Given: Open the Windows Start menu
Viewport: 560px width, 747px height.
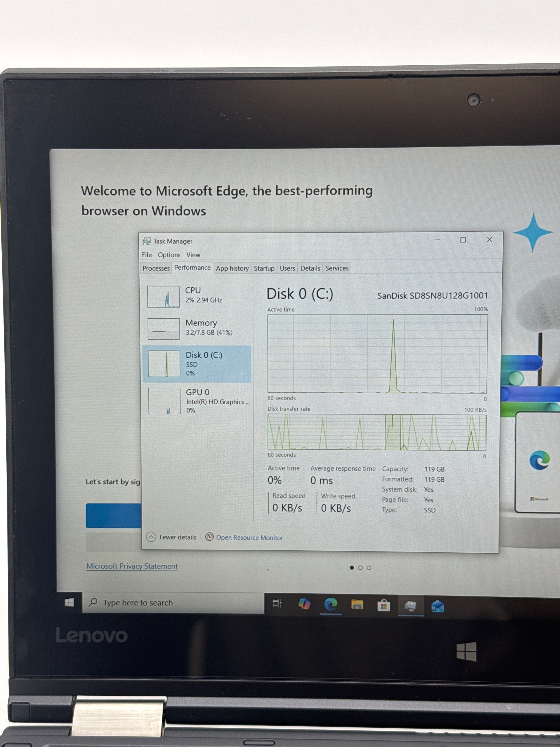Looking at the screenshot, I should (70, 603).
